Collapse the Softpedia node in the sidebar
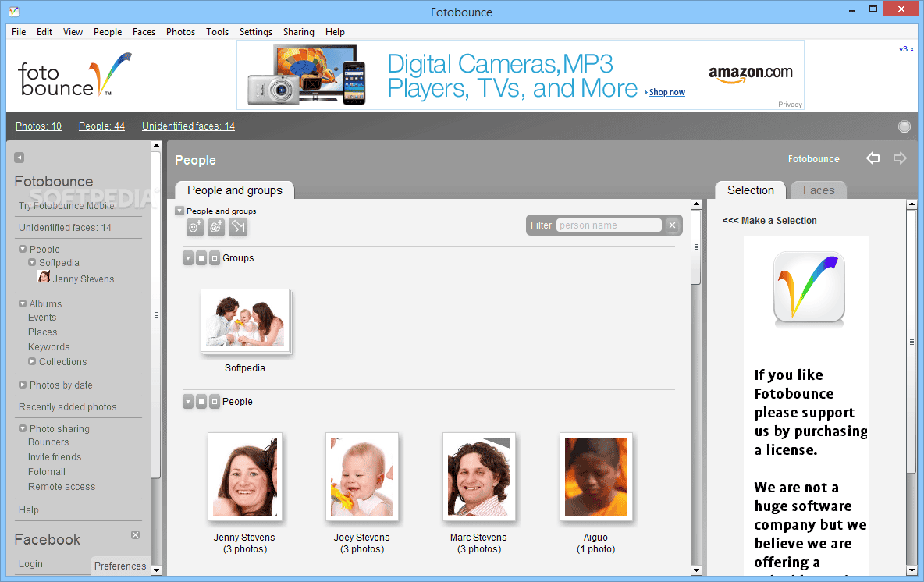Viewport: 924px width, 582px height. (33, 262)
